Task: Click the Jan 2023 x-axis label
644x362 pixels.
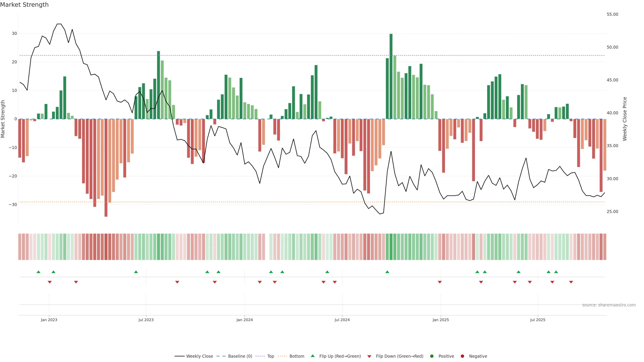Action: click(49, 320)
